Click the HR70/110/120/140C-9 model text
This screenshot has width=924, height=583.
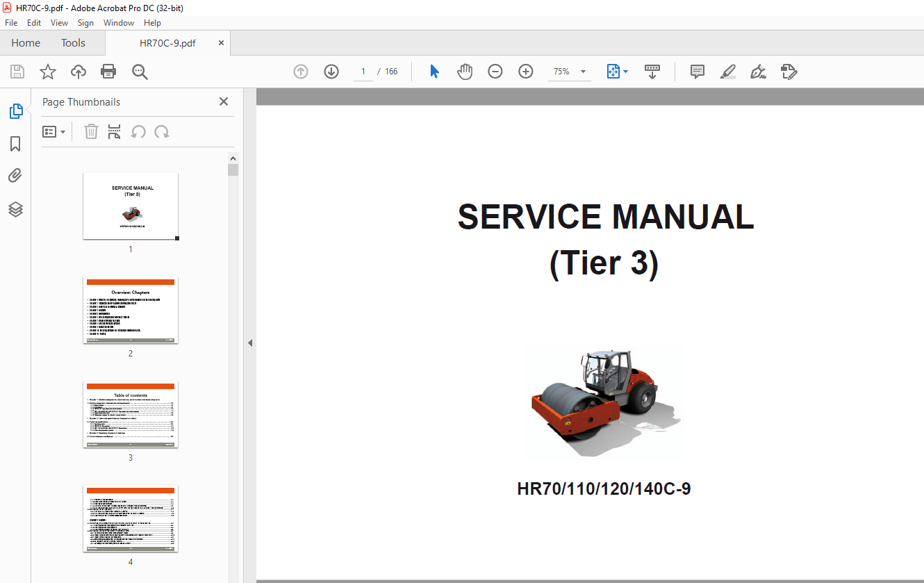click(604, 489)
